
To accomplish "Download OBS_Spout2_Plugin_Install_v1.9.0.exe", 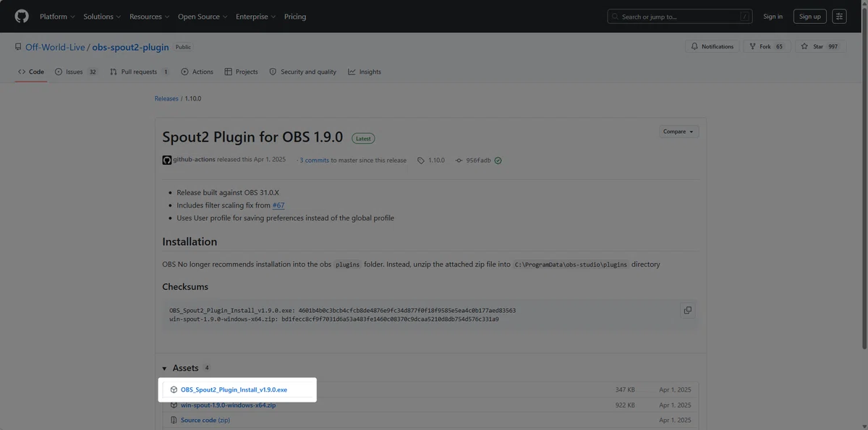I will pos(234,390).
